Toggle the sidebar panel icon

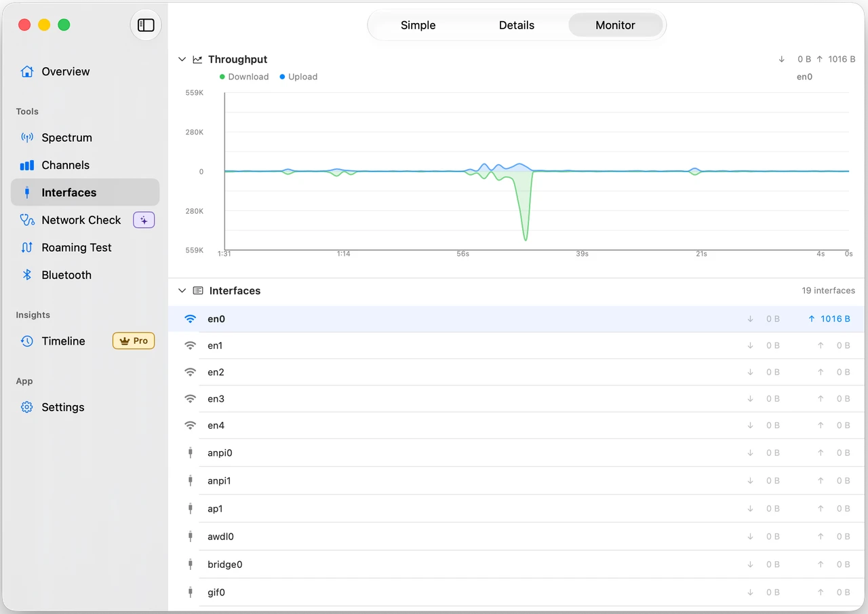point(146,25)
